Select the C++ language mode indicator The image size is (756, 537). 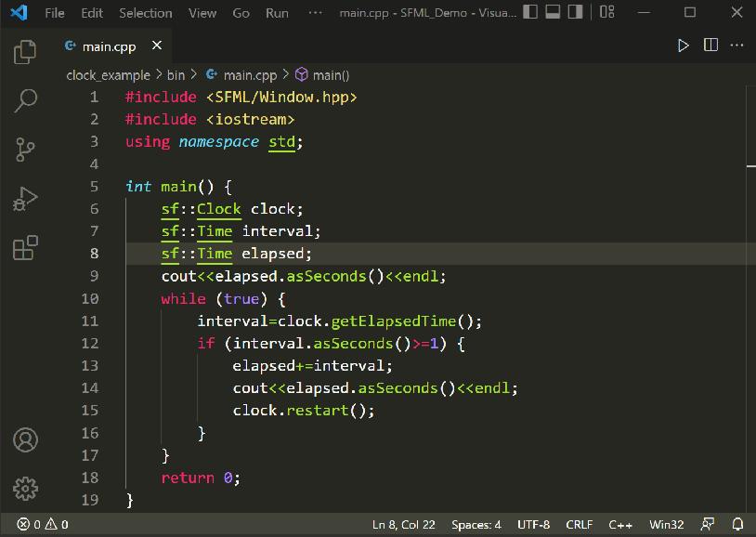pos(620,524)
